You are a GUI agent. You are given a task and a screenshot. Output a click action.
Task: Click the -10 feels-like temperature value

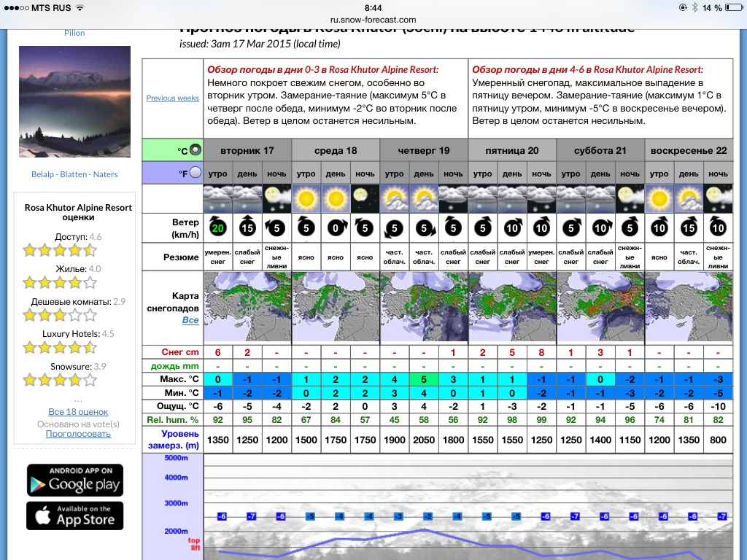718,407
